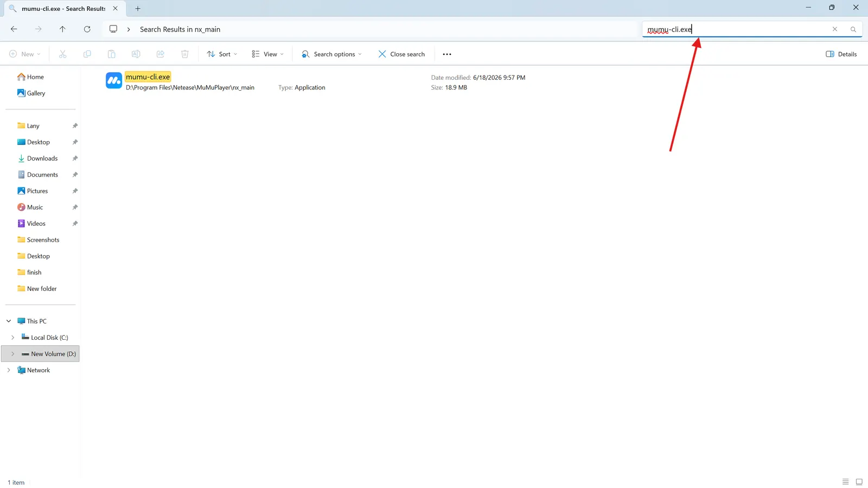868x488 pixels.
Task: Open the View layout dropdown
Action: [x=268, y=54]
